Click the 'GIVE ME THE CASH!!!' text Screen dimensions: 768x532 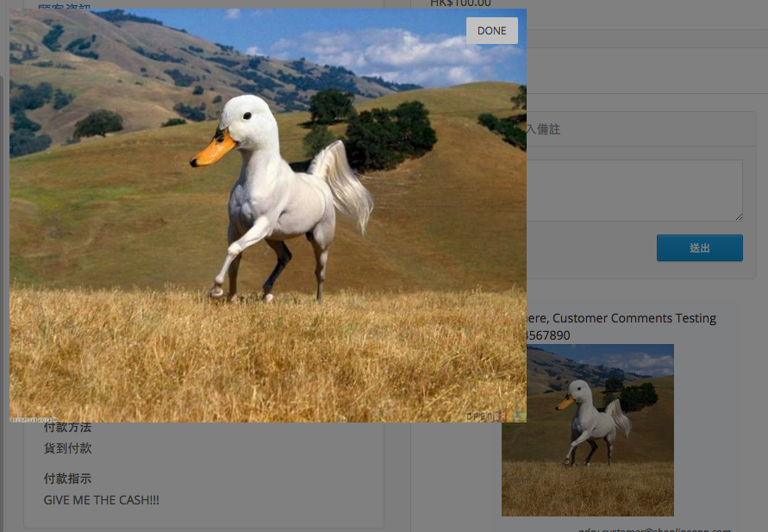[102, 500]
